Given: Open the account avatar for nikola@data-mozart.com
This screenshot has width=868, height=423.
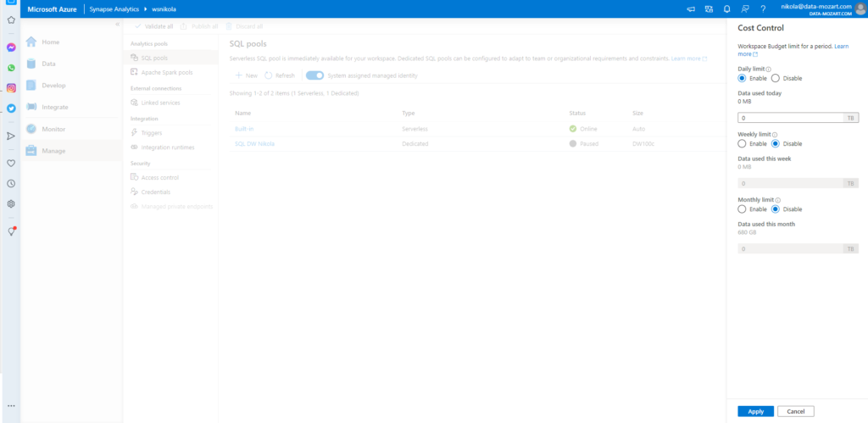Looking at the screenshot, I should click(x=860, y=8).
